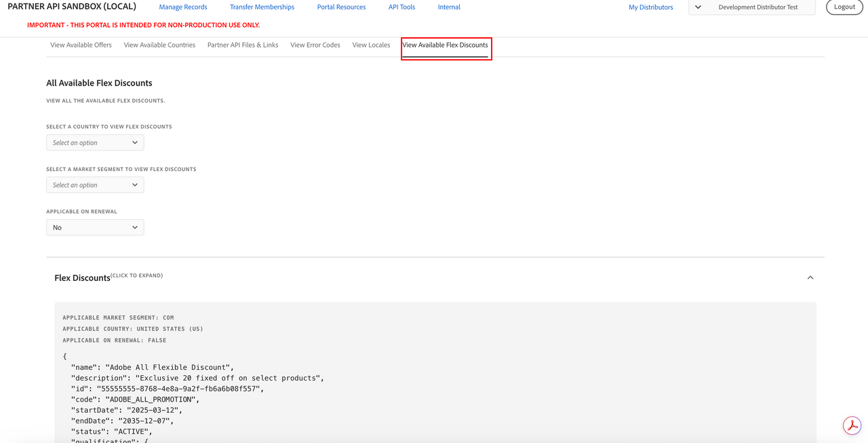The width and height of the screenshot is (868, 443).
Task: Open the Internal menu
Action: pos(449,7)
